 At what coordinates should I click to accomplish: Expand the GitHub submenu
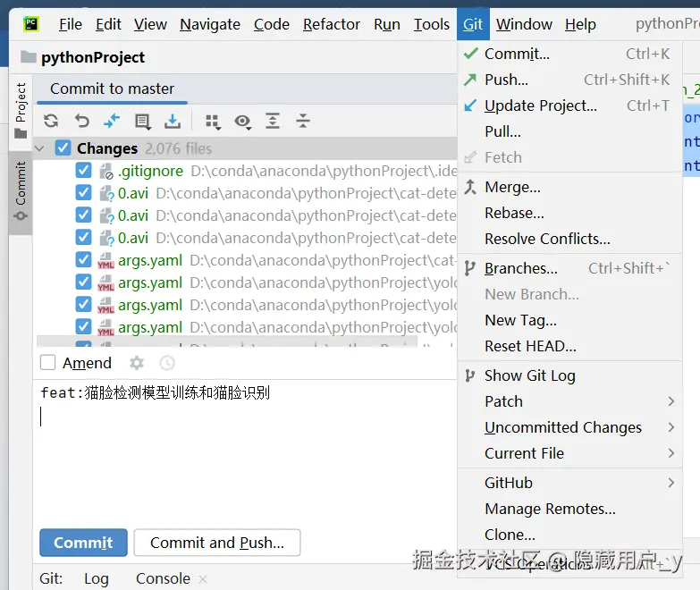click(570, 483)
